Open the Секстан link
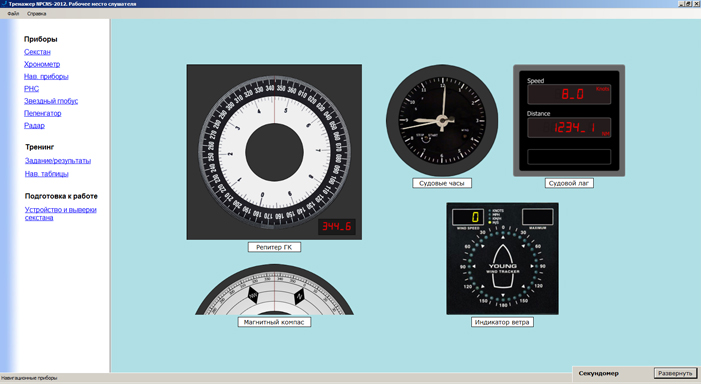 tap(37, 52)
